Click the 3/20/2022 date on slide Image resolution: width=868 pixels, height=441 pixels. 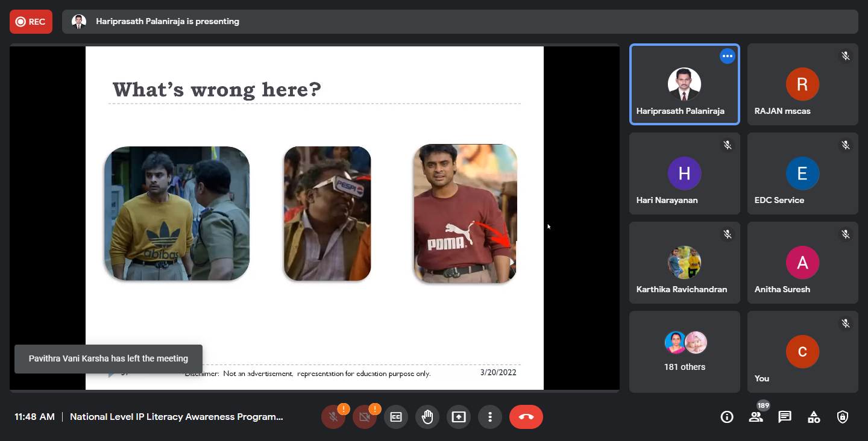click(498, 372)
